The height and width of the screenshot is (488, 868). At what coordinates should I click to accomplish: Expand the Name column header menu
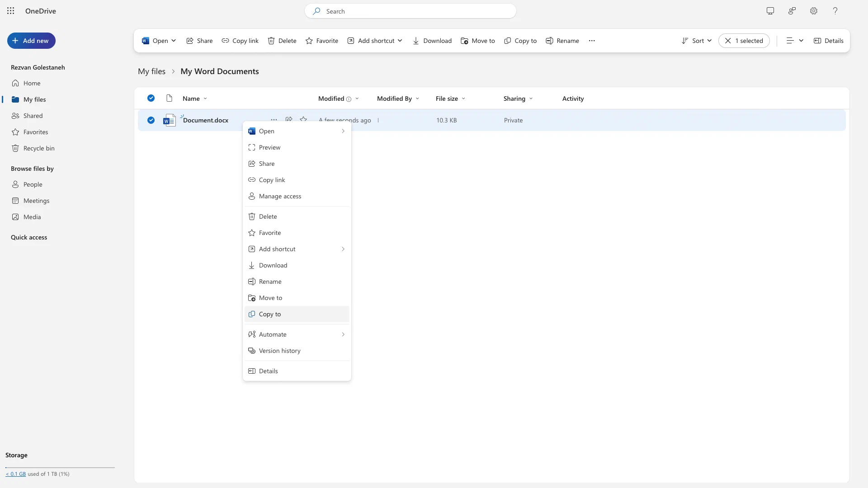coord(205,99)
